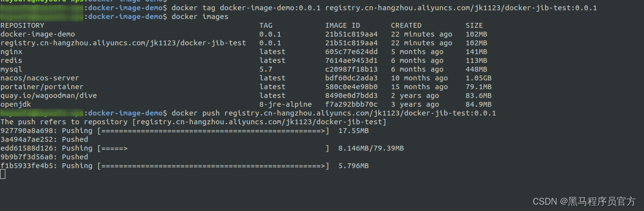Click the '5 months ago' created value
The width and height of the screenshot is (644, 211).
pos(417,52)
